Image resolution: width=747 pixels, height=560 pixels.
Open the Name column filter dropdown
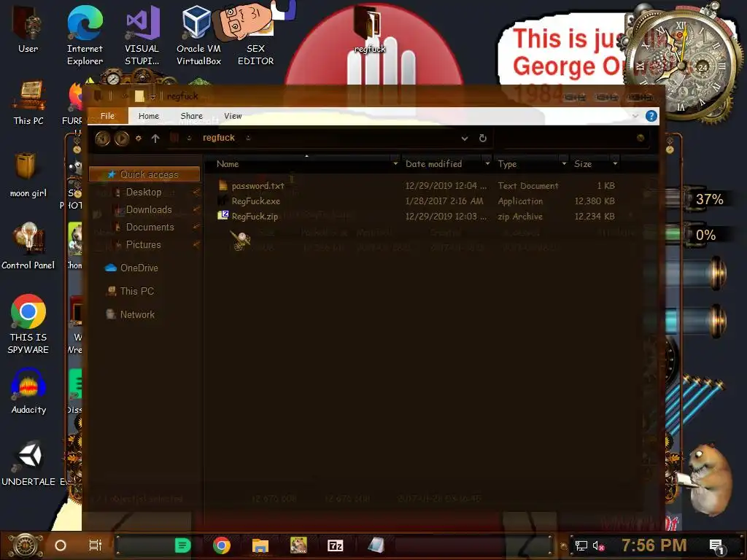click(x=395, y=163)
